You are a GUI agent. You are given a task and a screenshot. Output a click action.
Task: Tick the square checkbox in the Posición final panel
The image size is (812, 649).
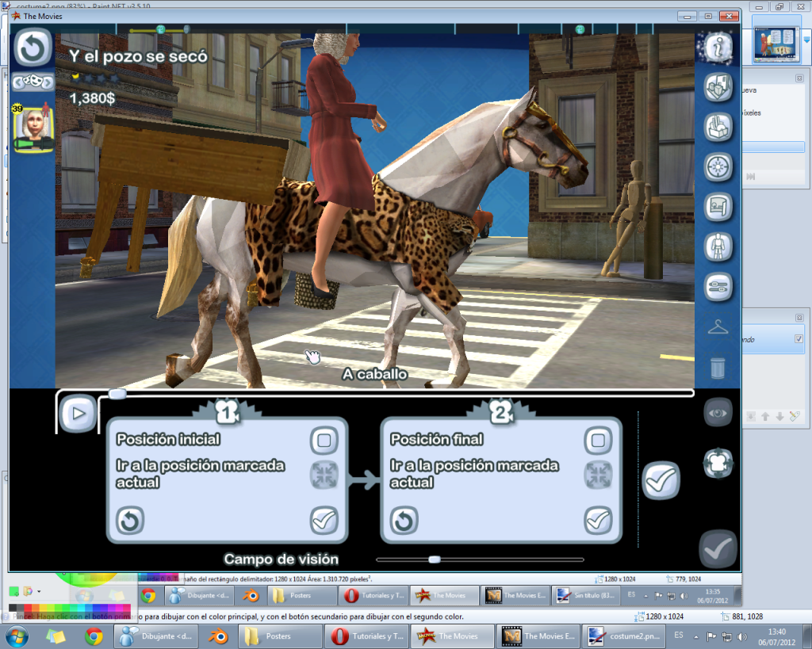[x=598, y=441]
